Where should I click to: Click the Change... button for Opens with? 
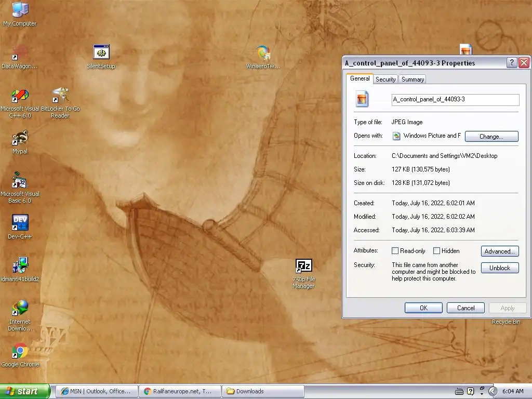491,137
